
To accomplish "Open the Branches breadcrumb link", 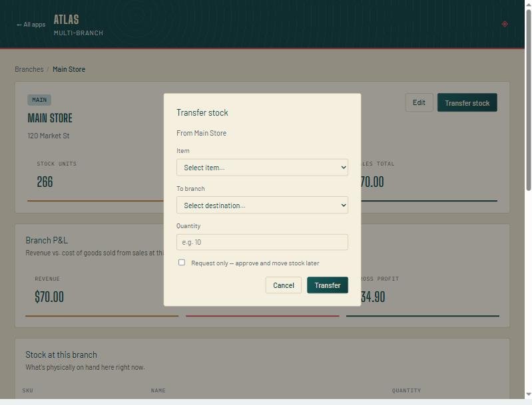I will (29, 69).
